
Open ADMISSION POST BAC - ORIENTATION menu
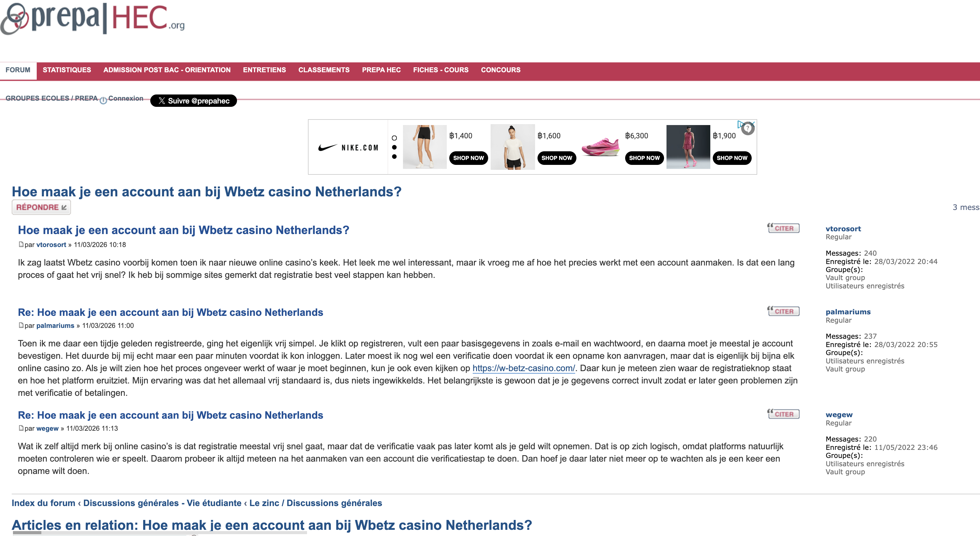167,70
